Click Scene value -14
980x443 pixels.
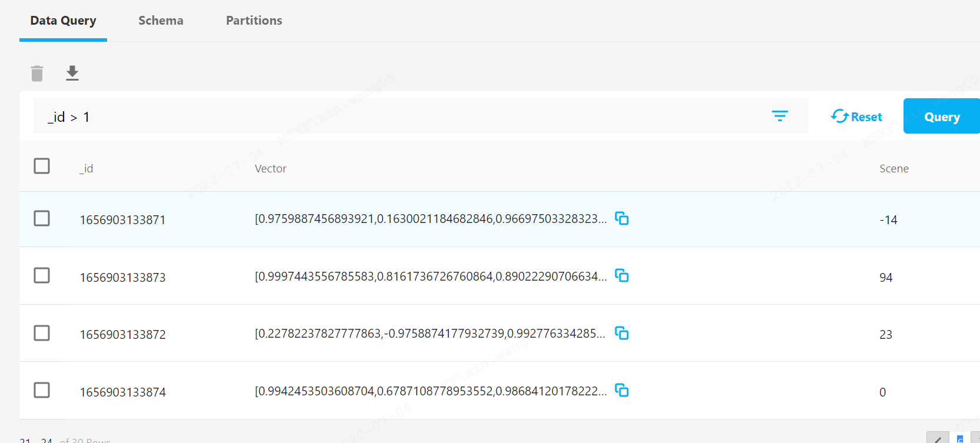tap(888, 220)
